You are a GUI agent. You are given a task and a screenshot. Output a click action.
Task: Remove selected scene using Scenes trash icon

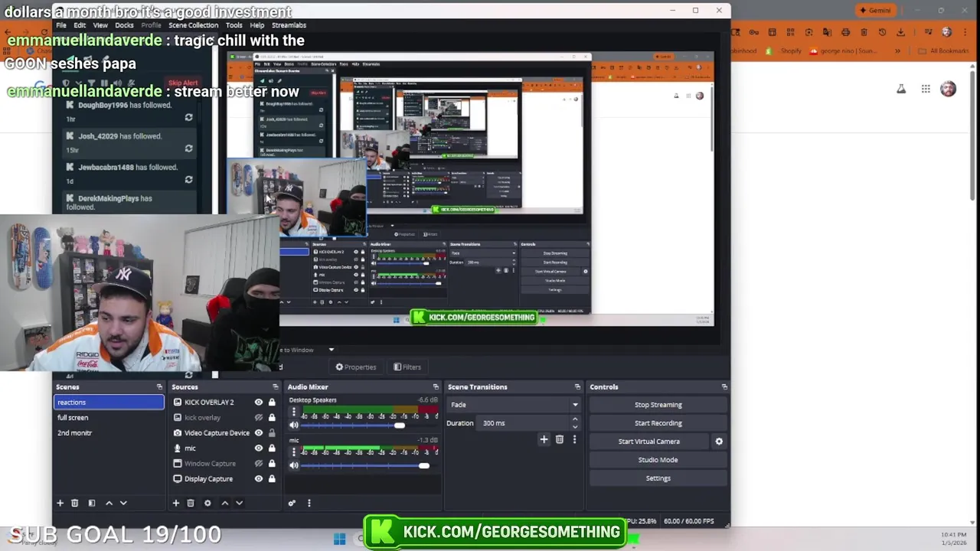[74, 503]
